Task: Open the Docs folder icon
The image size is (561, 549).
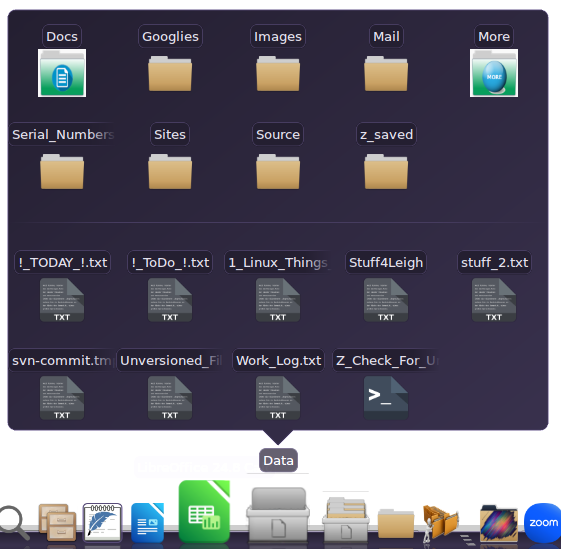Action: pos(62,73)
